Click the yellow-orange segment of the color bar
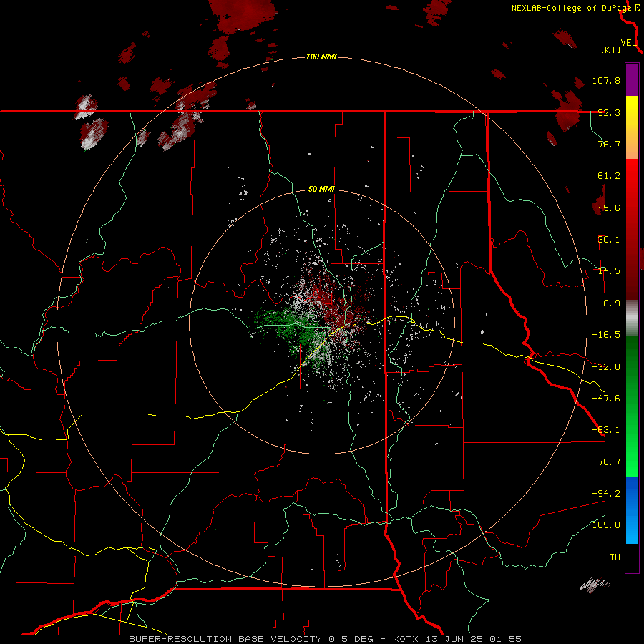Image resolution: width=644 pixels, height=644 pixels. tap(632, 127)
